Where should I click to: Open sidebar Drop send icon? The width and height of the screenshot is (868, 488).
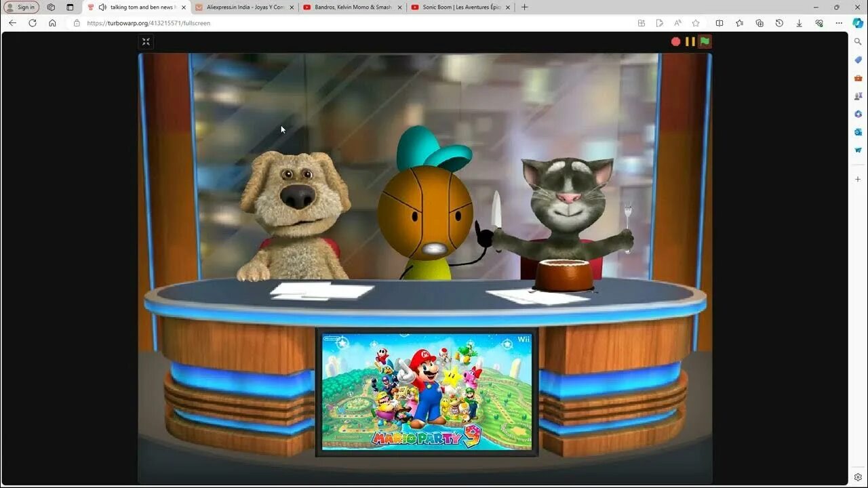pos(858,150)
